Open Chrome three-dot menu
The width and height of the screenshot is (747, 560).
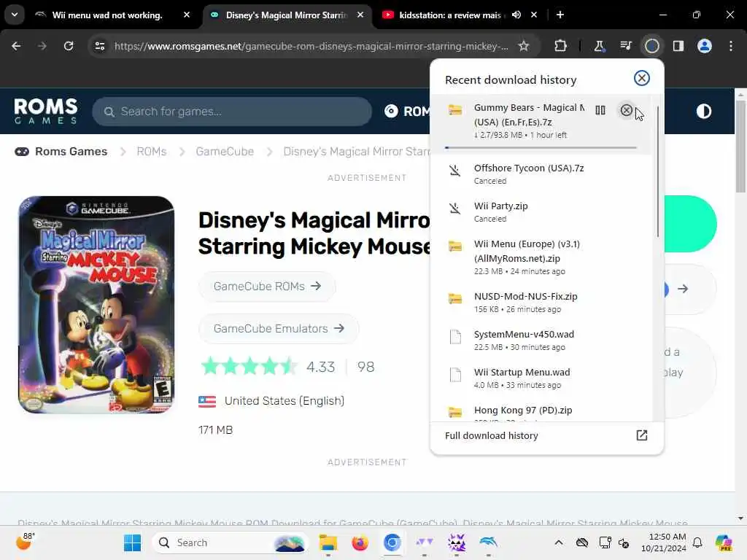click(731, 46)
